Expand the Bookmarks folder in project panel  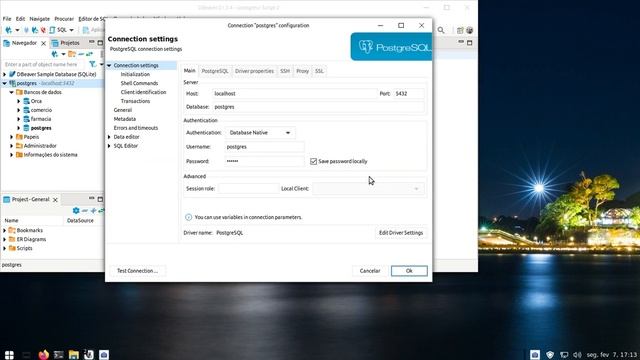tap(4, 230)
